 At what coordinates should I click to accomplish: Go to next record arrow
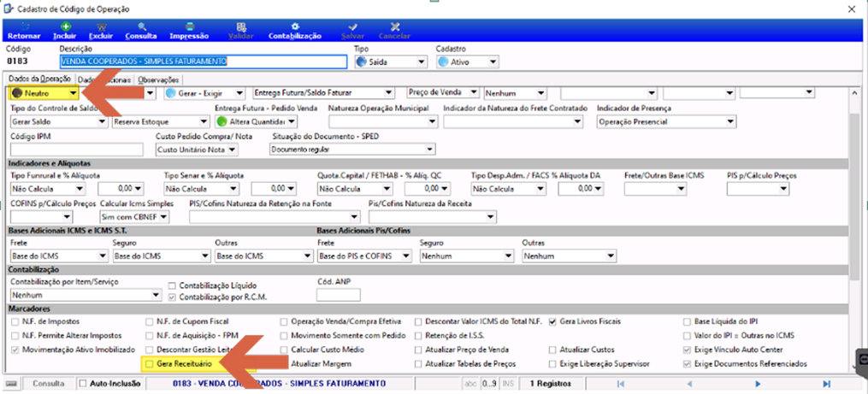pos(759,384)
